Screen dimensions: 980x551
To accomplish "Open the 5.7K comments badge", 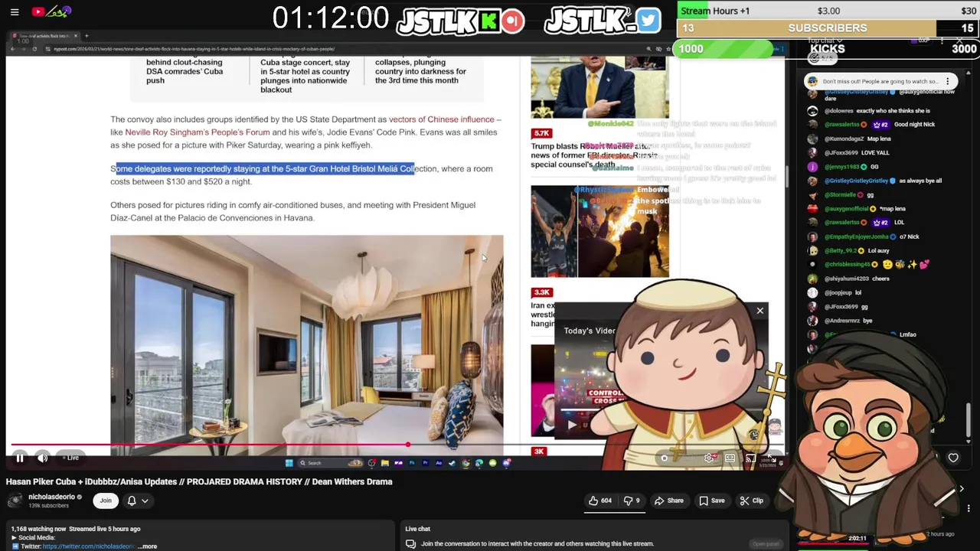I will (542, 133).
